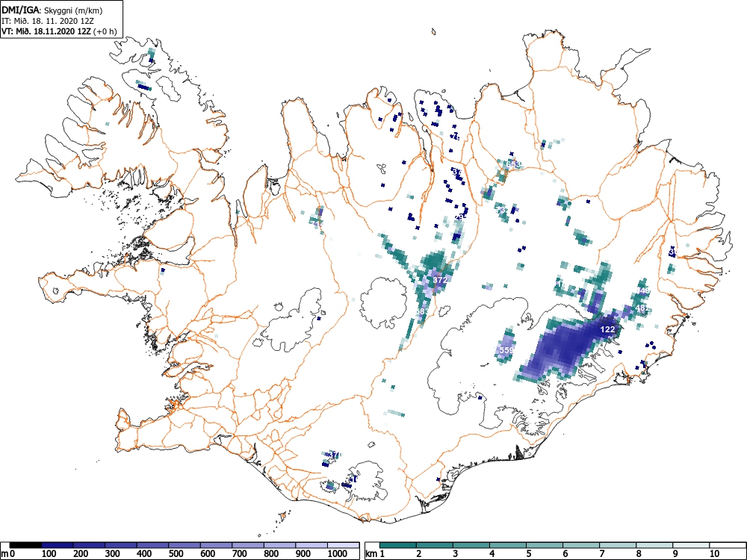Click the '372' visibility value on the map
This screenshot has width=747, height=560.
(x=440, y=280)
